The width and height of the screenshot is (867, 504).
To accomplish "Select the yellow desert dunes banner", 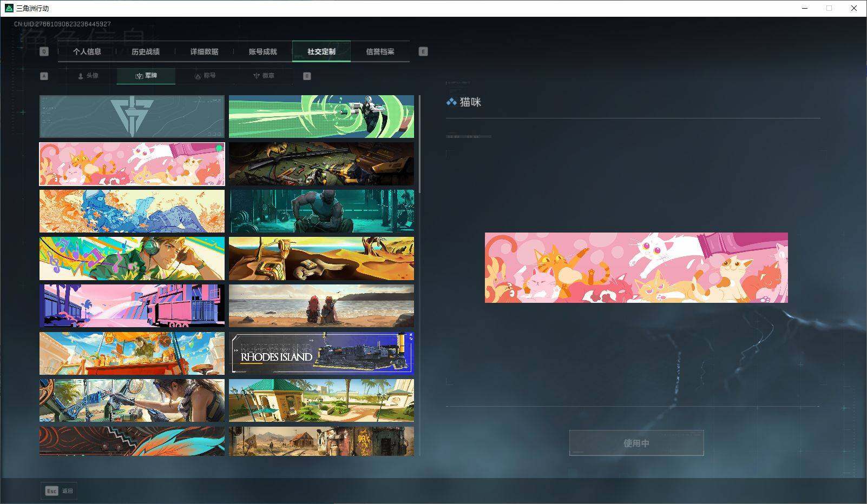I will click(321, 259).
